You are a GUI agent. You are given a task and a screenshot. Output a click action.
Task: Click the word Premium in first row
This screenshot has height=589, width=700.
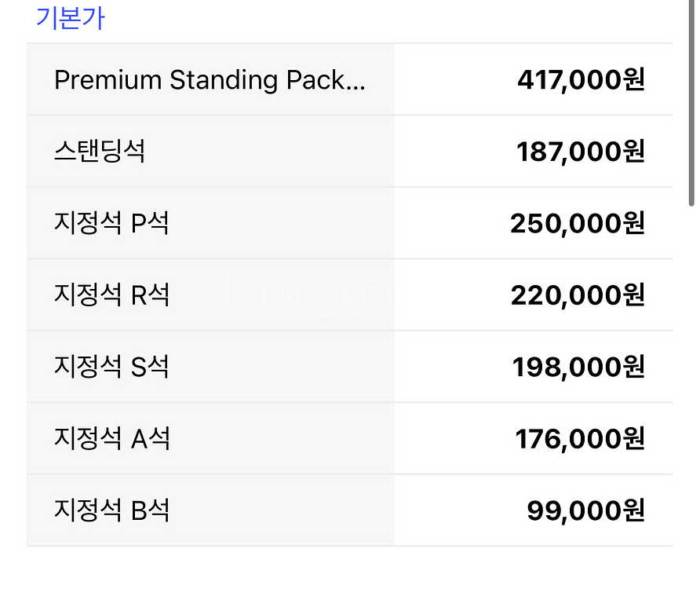coord(108,80)
